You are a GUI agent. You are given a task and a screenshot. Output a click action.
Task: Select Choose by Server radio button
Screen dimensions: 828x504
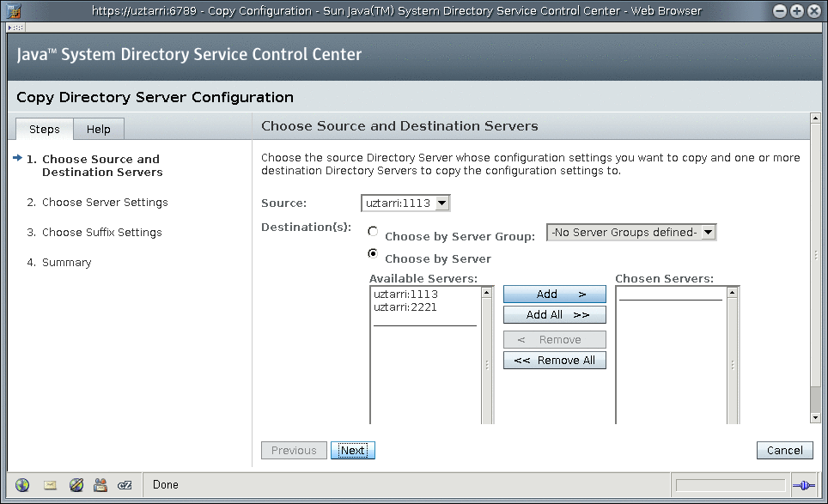[373, 253]
